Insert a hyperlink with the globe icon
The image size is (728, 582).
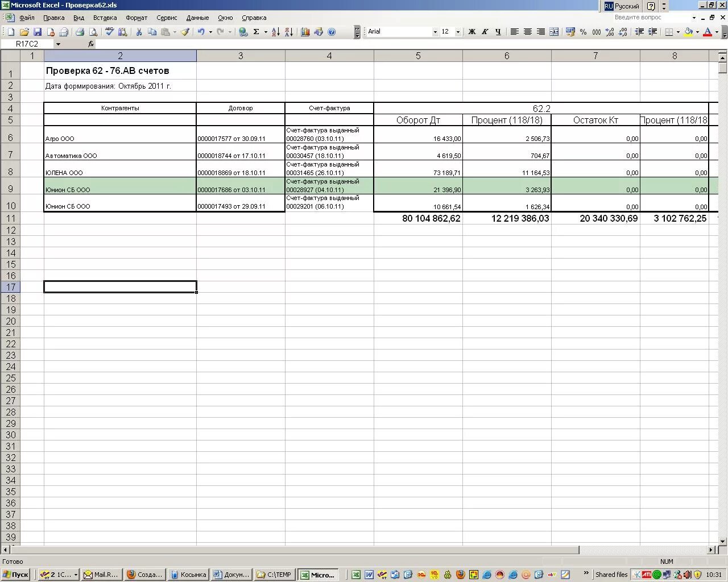(243, 32)
